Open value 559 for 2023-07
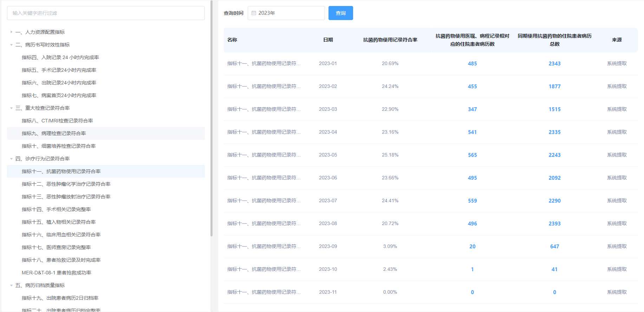This screenshot has height=312, width=644. click(472, 201)
